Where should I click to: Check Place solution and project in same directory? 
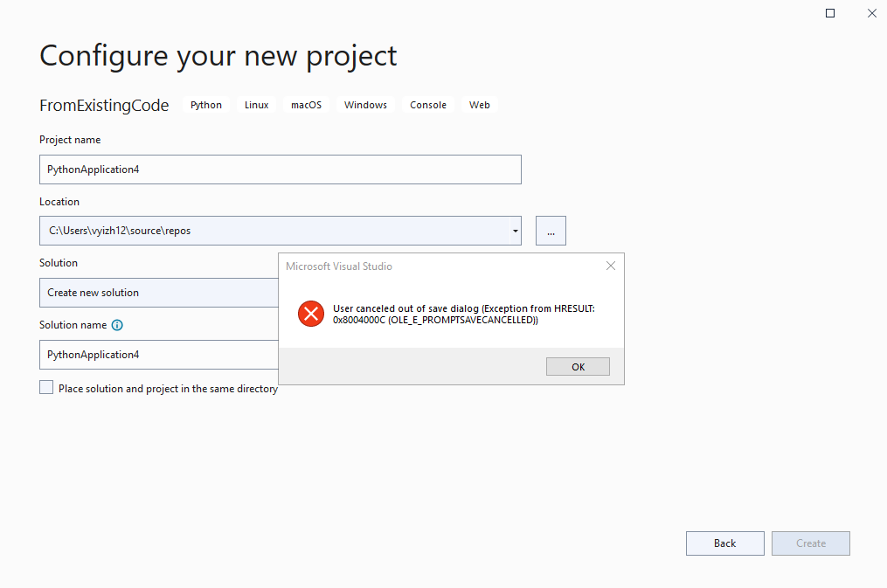[x=45, y=386]
